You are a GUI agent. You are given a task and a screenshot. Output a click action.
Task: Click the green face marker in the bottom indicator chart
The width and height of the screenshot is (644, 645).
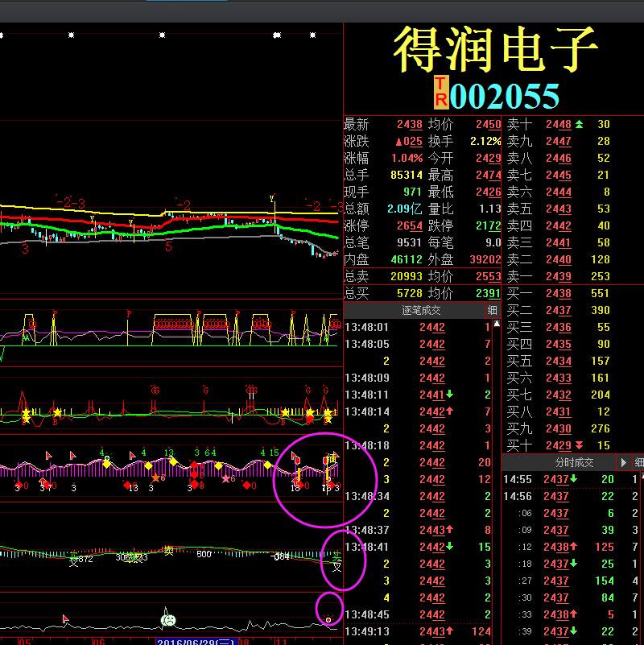click(168, 620)
